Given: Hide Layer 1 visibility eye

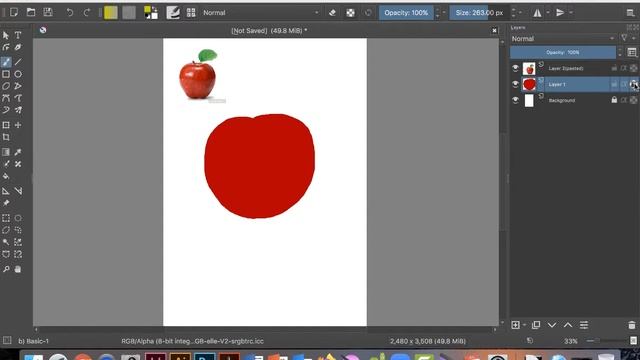Looking at the screenshot, I should [515, 84].
